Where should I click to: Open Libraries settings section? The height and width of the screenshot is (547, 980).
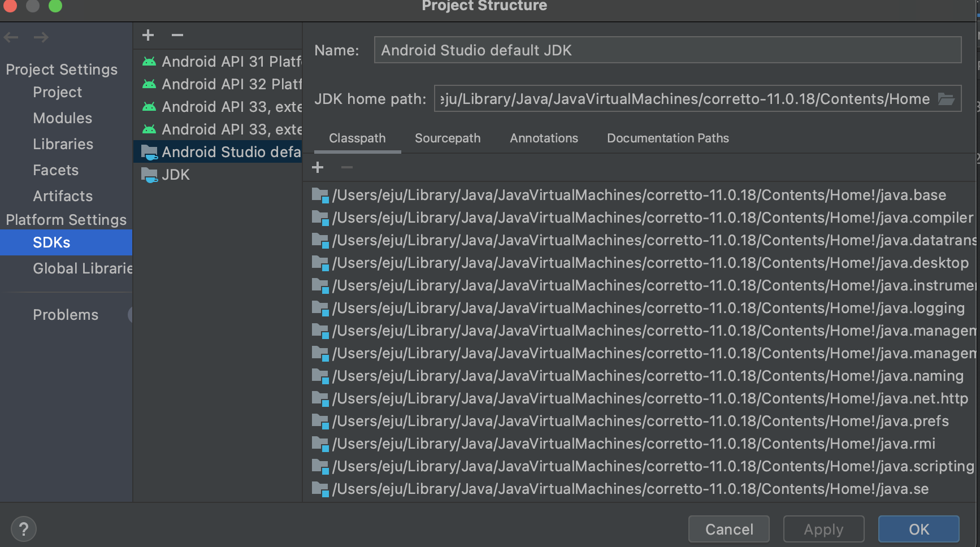click(x=63, y=144)
